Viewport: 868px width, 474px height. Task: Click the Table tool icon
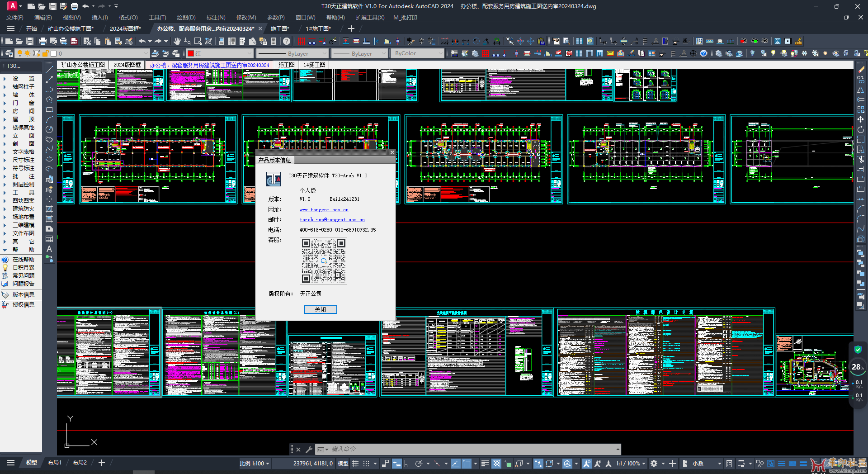(x=49, y=239)
